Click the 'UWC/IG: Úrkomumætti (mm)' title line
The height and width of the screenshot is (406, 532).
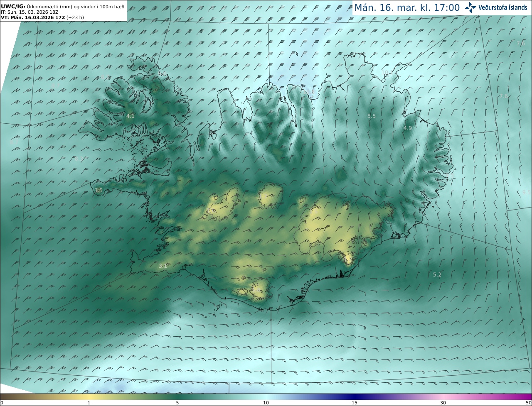[62, 7]
